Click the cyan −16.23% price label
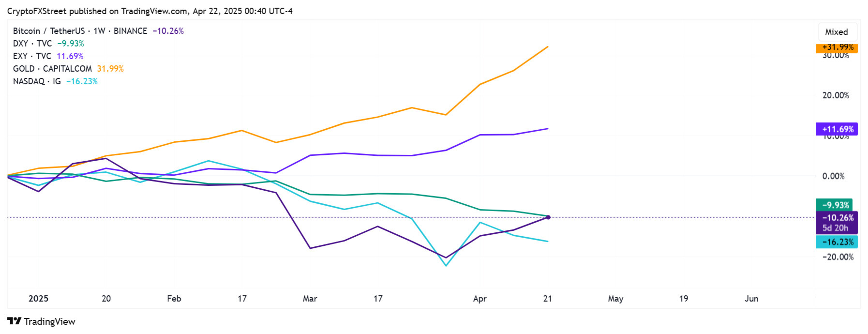The width and height of the screenshot is (868, 334). point(837,242)
